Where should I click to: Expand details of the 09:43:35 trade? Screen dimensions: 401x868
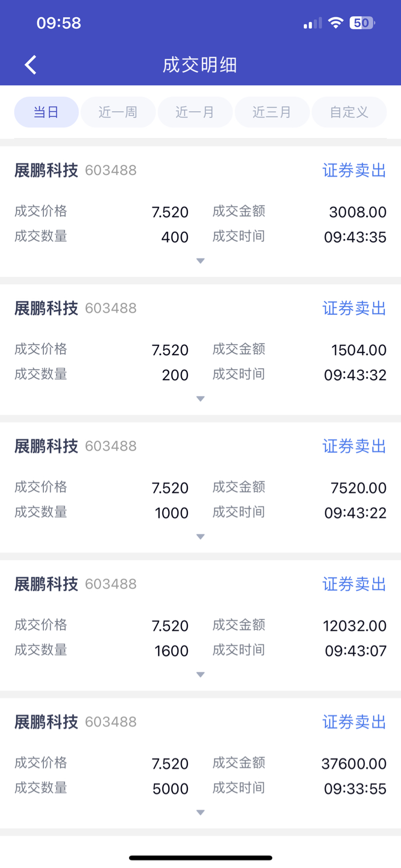(200, 261)
